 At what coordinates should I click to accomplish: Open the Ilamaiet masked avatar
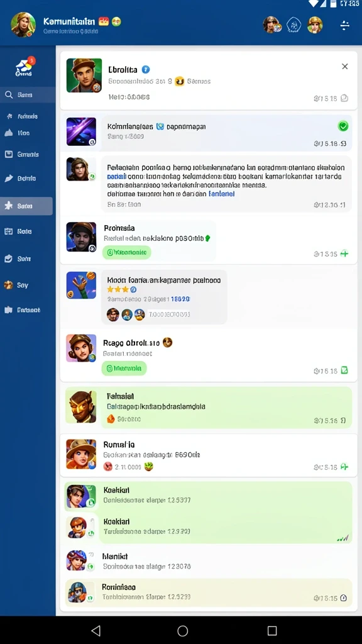click(x=81, y=406)
